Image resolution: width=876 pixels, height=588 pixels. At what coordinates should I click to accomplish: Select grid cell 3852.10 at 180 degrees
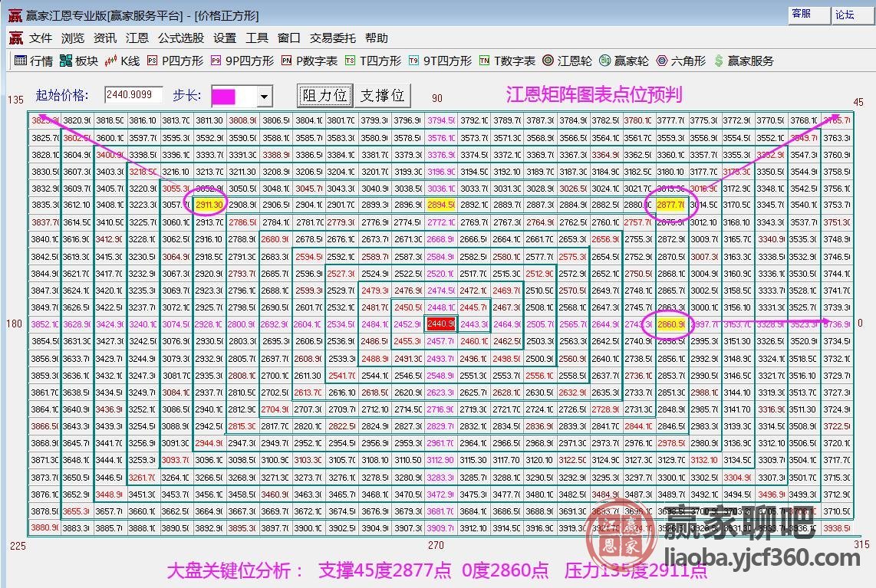[44, 324]
